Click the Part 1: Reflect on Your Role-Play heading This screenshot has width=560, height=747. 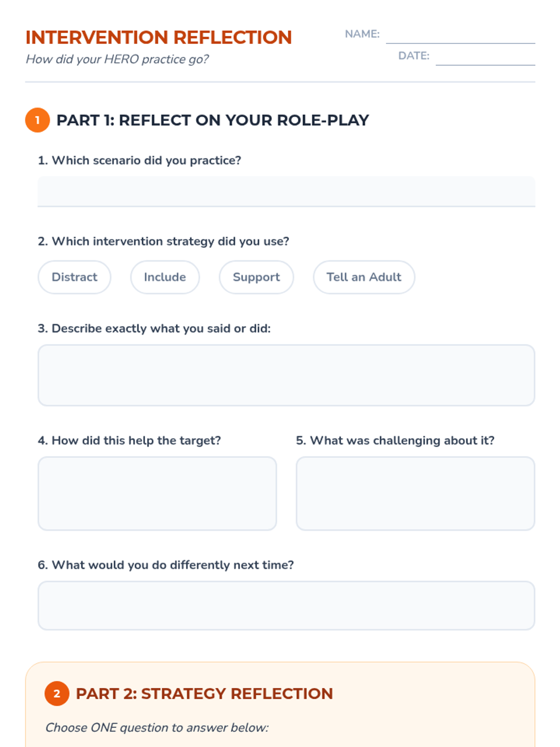click(x=212, y=120)
